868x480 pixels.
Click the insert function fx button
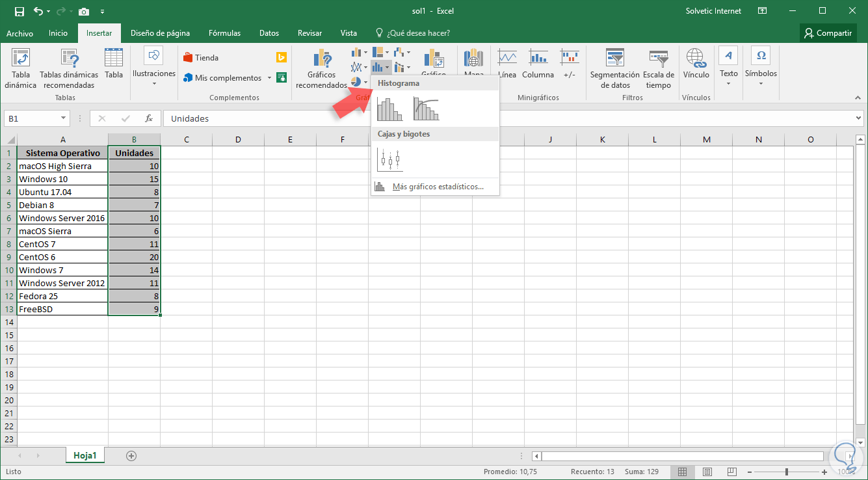[x=149, y=118]
